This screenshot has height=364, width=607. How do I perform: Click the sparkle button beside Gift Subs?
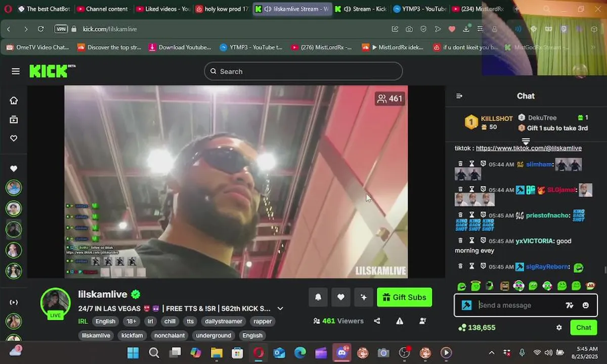click(x=364, y=297)
